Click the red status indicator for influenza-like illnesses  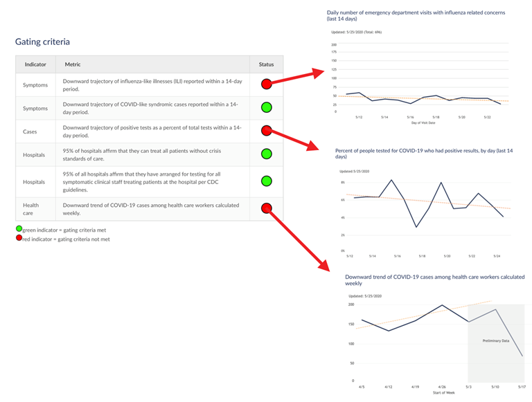click(266, 84)
